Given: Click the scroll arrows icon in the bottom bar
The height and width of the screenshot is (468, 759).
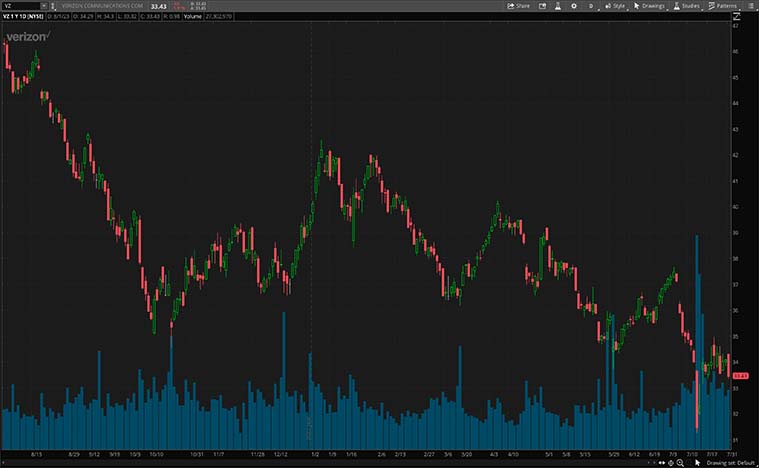Looking at the screenshot, I should [x=662, y=463].
